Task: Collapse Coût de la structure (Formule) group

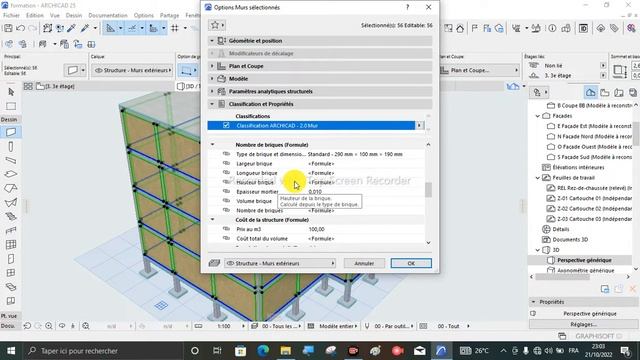Action: (212, 220)
